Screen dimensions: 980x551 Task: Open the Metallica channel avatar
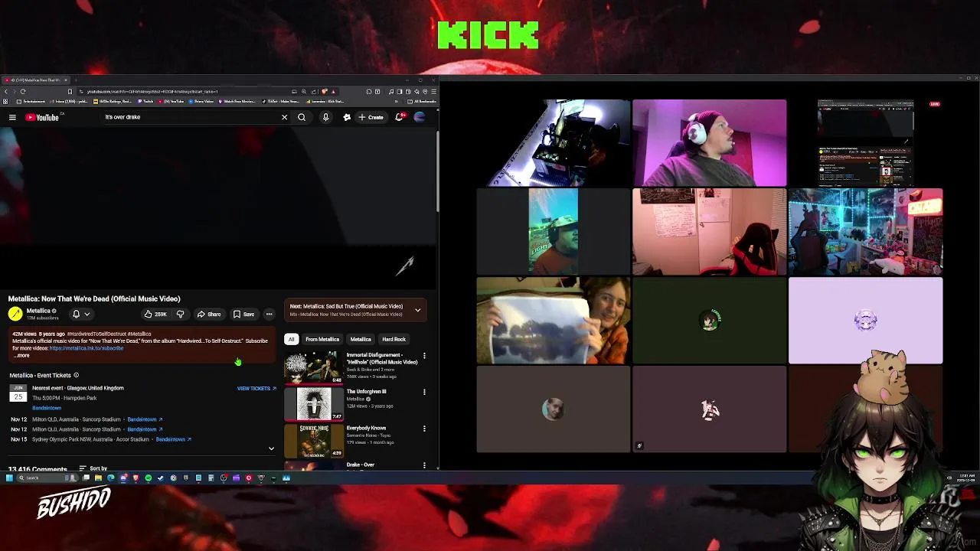15,313
